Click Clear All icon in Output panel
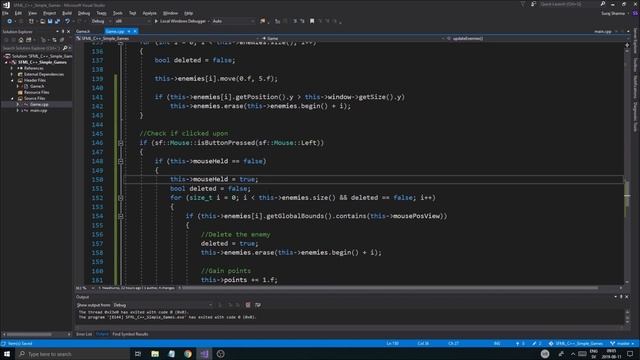 [248, 305]
